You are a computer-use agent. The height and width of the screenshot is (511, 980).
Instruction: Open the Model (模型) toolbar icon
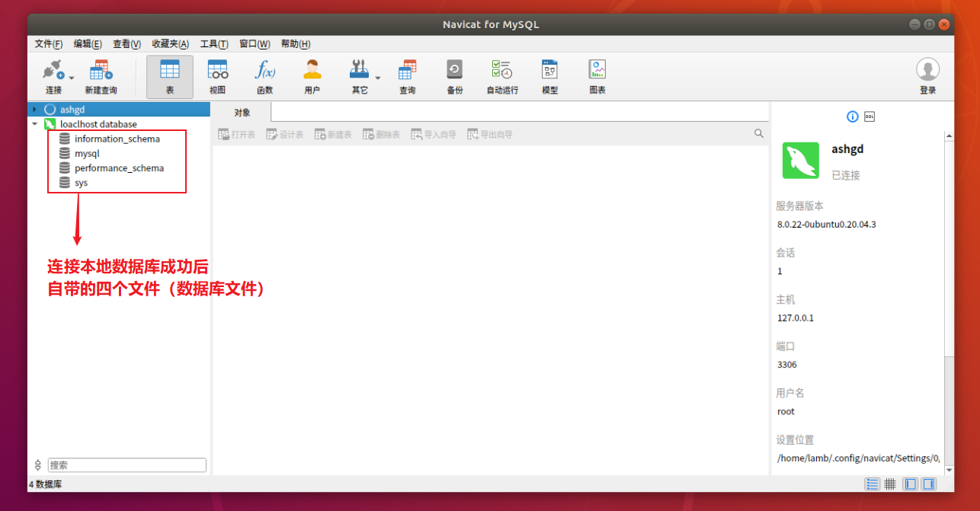point(549,76)
